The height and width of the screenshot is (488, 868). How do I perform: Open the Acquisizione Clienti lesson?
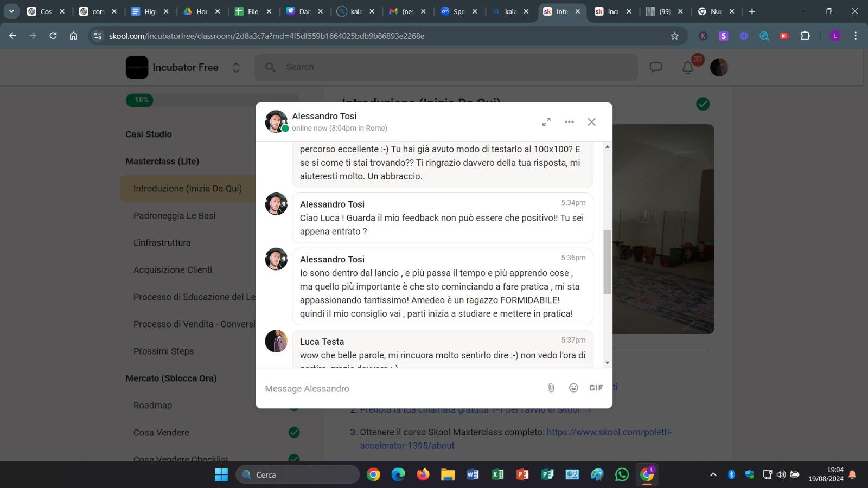click(x=173, y=270)
